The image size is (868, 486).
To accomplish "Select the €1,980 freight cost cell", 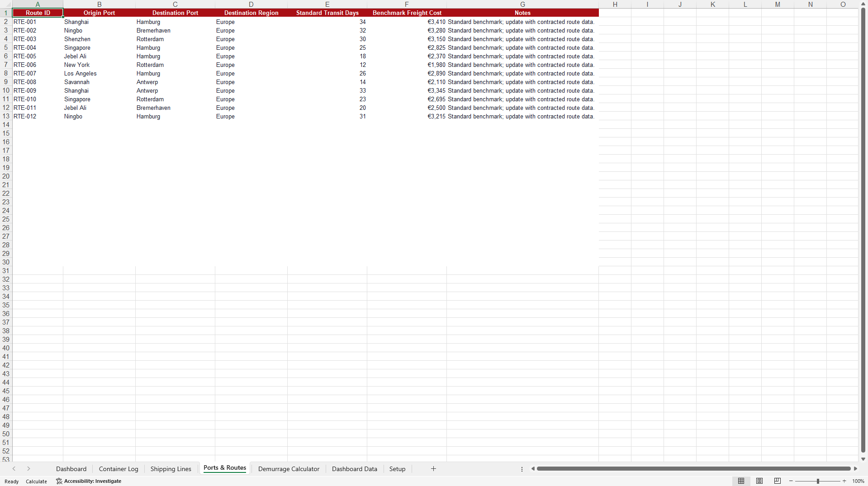I will pyautogui.click(x=407, y=65).
